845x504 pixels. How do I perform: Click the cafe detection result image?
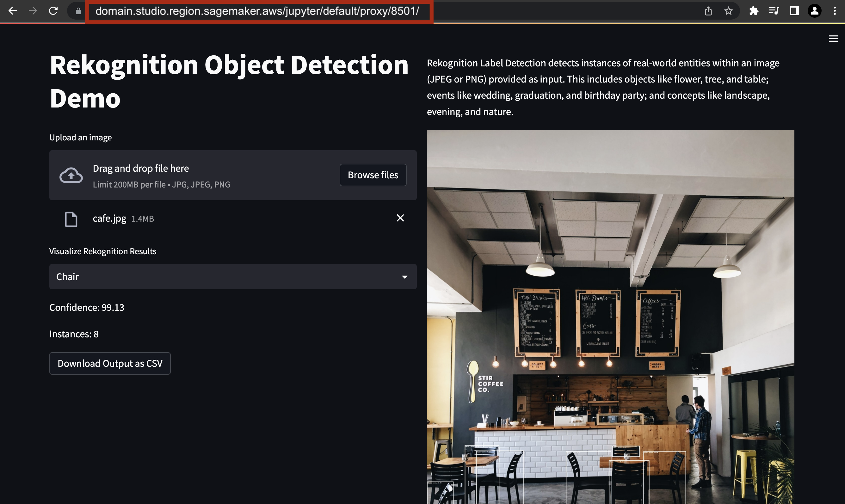pyautogui.click(x=610, y=317)
